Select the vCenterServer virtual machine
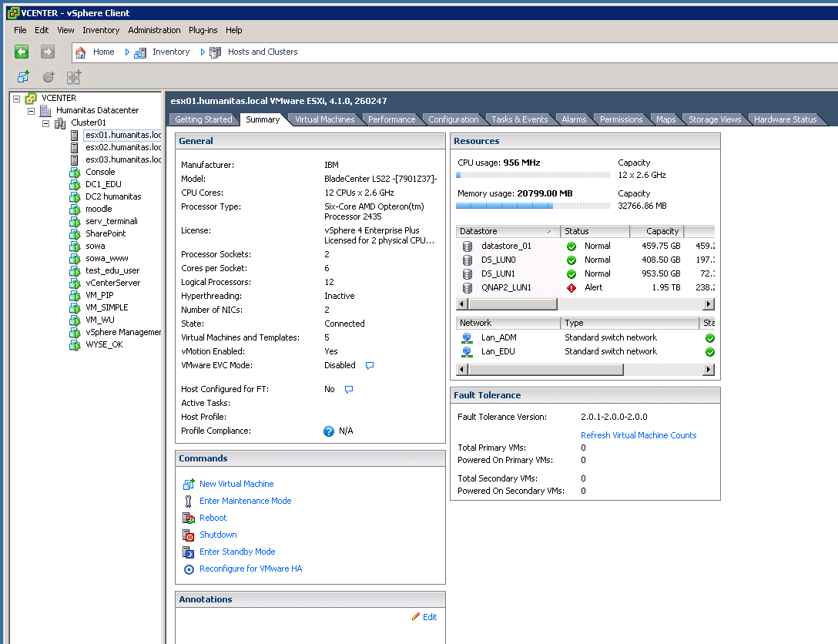The width and height of the screenshot is (838, 644). (x=112, y=283)
